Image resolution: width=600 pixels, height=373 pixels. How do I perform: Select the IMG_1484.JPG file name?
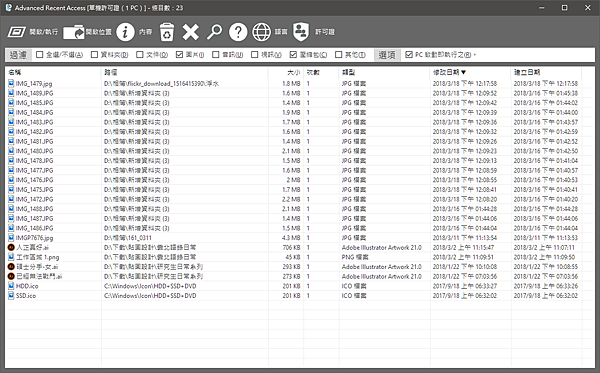(x=34, y=112)
